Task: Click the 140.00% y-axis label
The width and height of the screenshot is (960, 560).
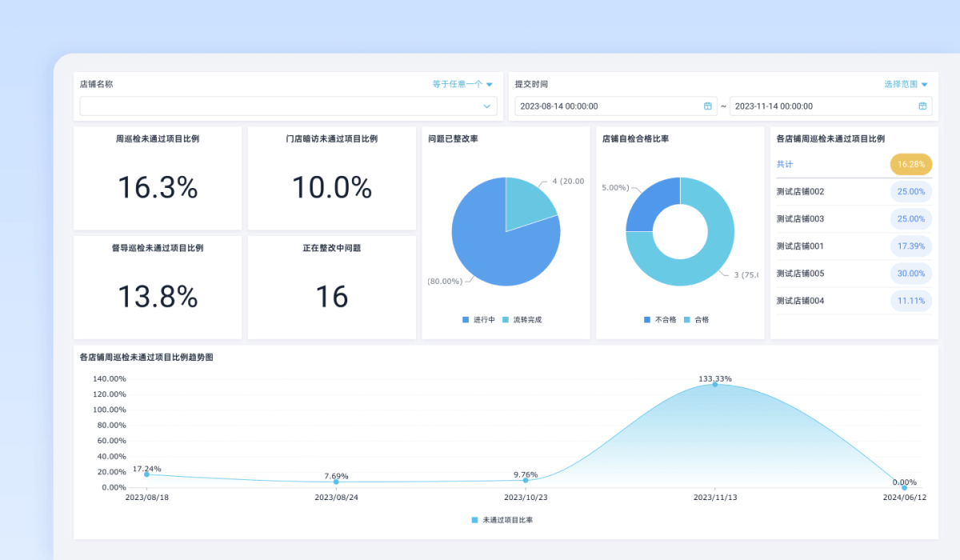Action: 110,378
